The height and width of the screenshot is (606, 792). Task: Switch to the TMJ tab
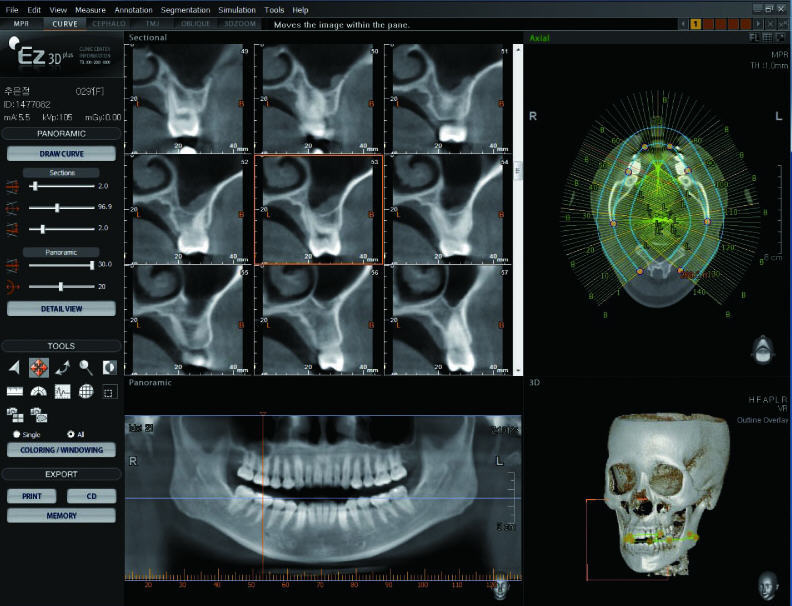pyautogui.click(x=153, y=24)
